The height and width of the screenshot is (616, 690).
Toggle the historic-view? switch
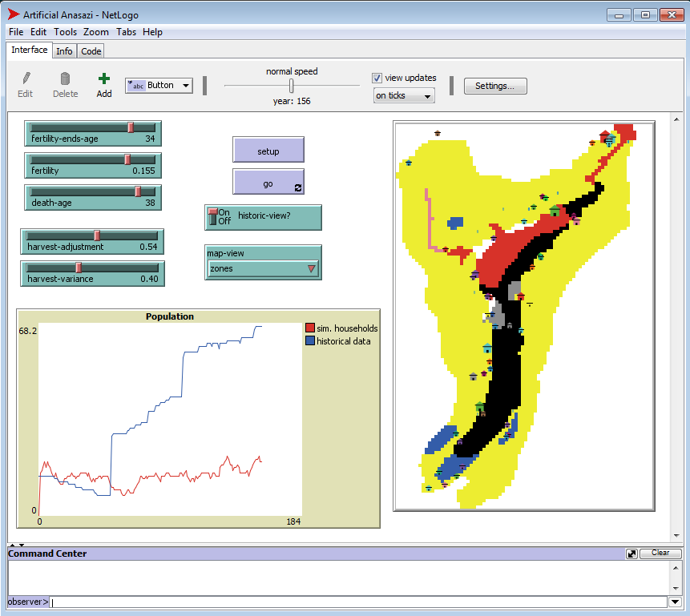(x=212, y=217)
